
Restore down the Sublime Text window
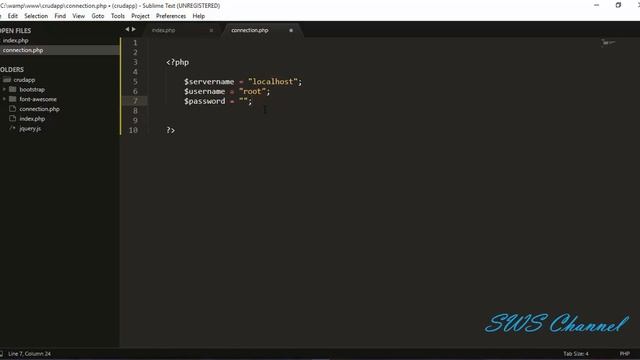pos(618,5)
